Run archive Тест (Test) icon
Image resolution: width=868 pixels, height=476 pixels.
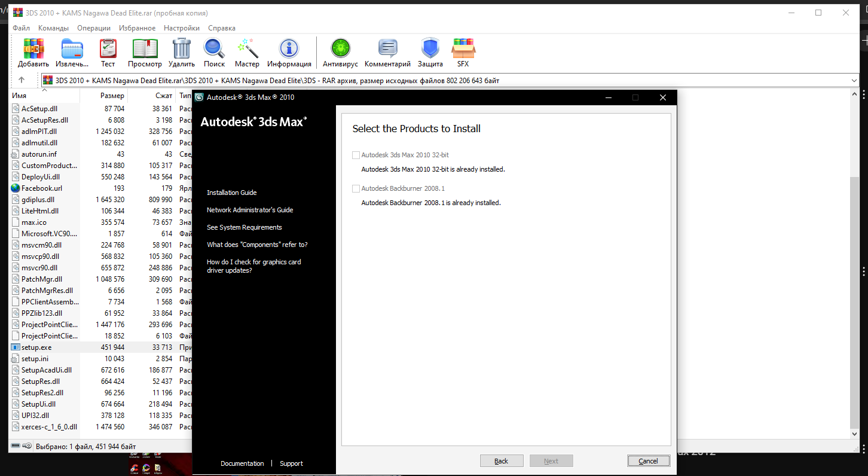tap(108, 49)
